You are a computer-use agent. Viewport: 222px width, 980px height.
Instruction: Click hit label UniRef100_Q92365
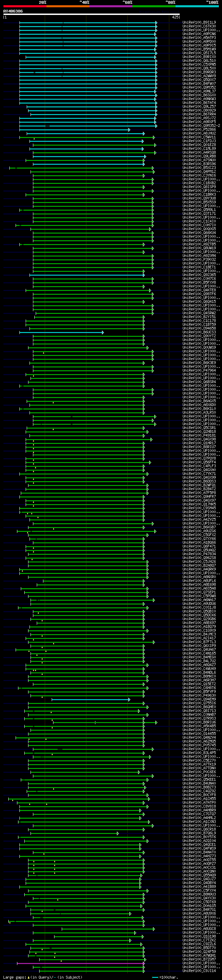tap(199, 275)
